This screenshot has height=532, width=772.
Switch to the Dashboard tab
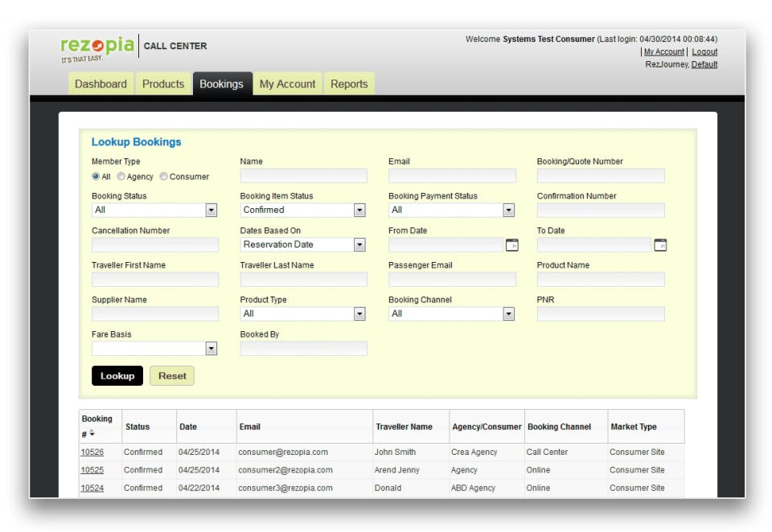pyautogui.click(x=101, y=84)
